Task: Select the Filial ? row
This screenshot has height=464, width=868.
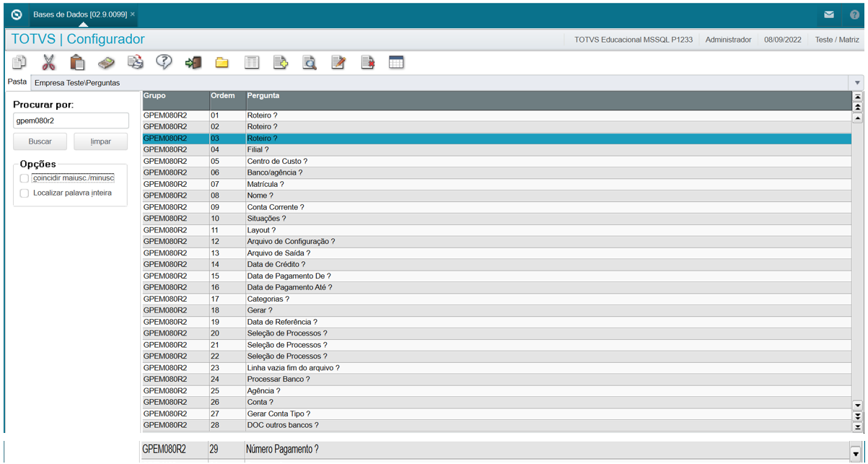Action: pyautogui.click(x=496, y=150)
